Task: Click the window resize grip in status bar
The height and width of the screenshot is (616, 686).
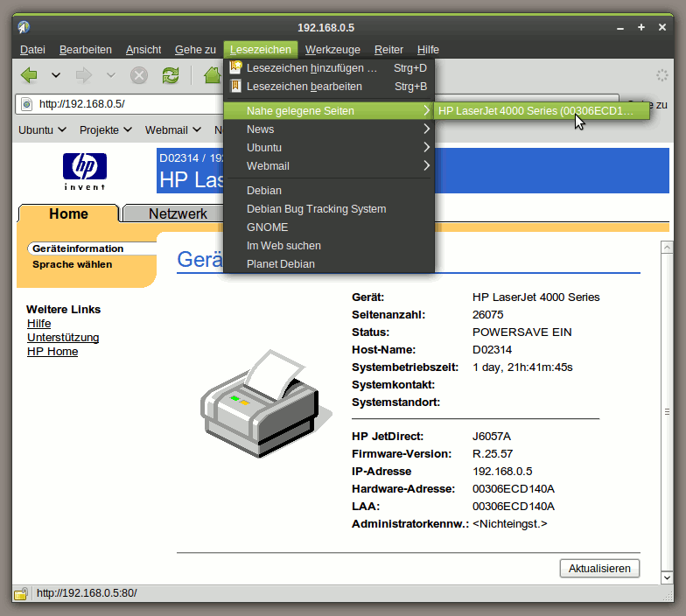Action: point(668,596)
